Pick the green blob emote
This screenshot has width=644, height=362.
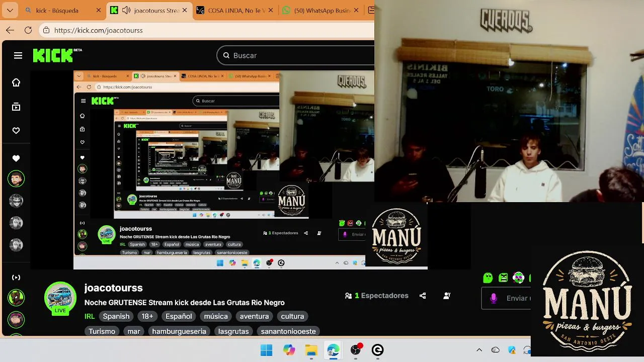(x=488, y=278)
